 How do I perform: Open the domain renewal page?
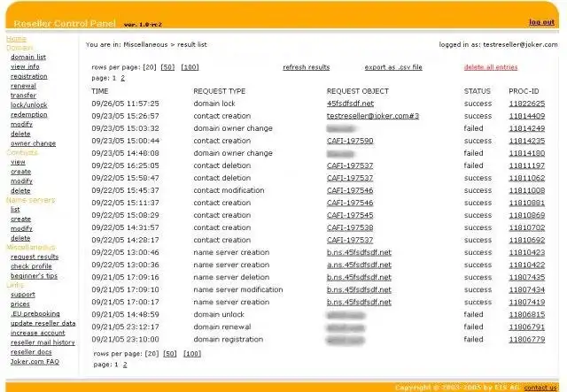point(23,86)
